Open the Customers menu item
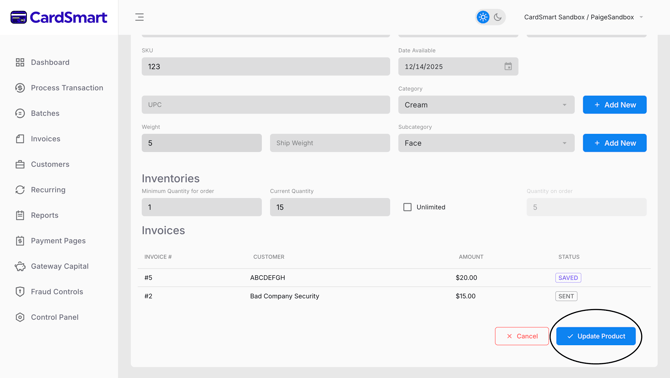Screen dimensions: 670x378 pyautogui.click(x=50, y=164)
